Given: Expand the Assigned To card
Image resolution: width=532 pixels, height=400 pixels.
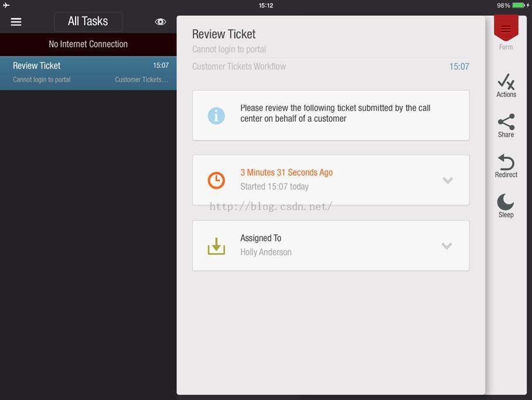Looking at the screenshot, I should [x=447, y=246].
